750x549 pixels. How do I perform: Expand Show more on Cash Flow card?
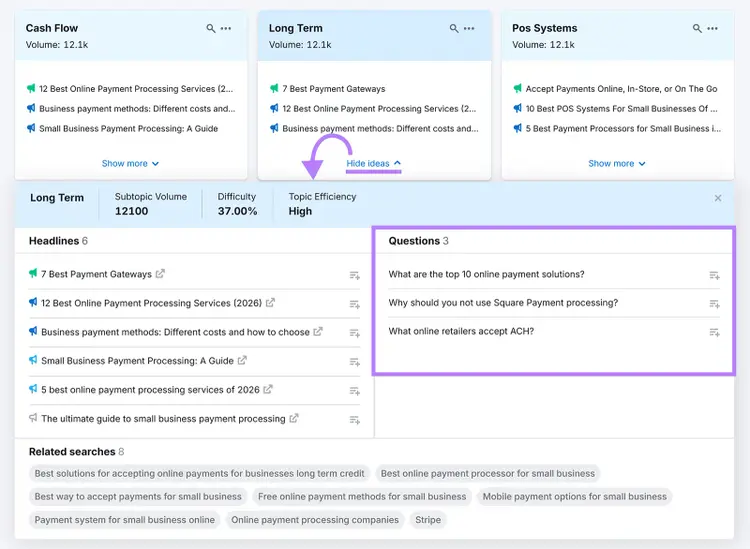(130, 164)
